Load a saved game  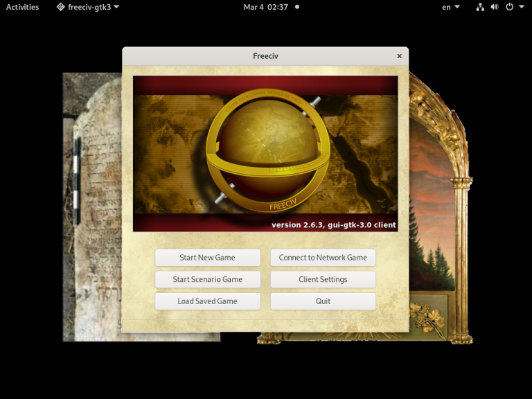[x=208, y=301]
